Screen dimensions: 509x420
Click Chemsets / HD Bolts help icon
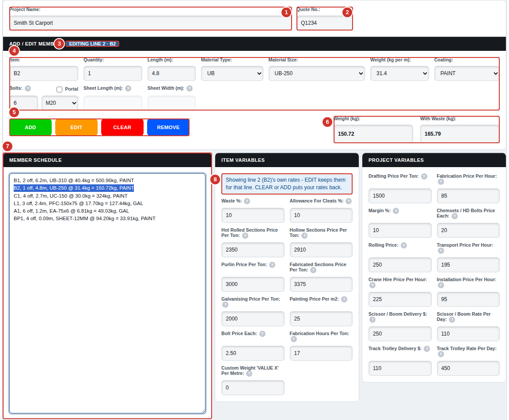coord(455,216)
